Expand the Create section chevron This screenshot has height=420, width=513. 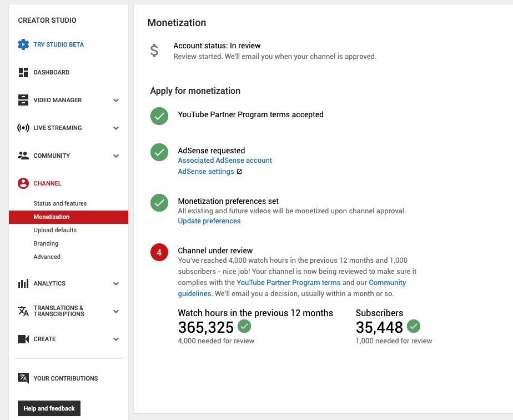[x=116, y=339]
